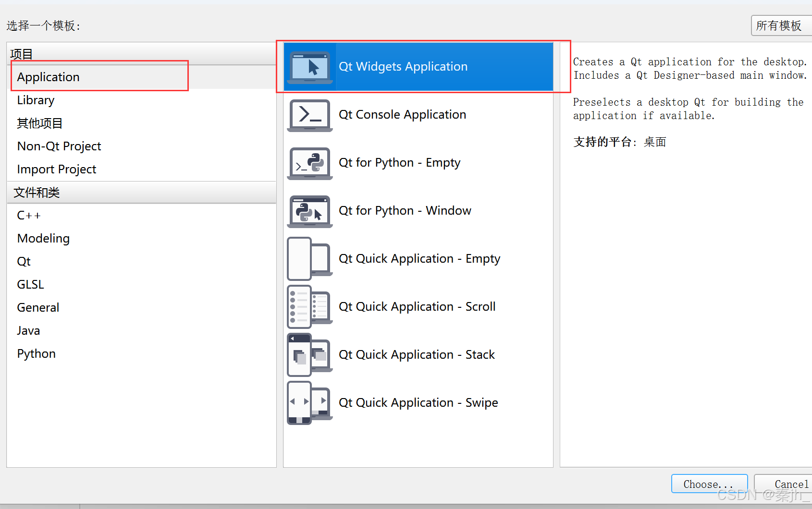
Task: Click the Qt for Python Window icon
Action: (310, 211)
